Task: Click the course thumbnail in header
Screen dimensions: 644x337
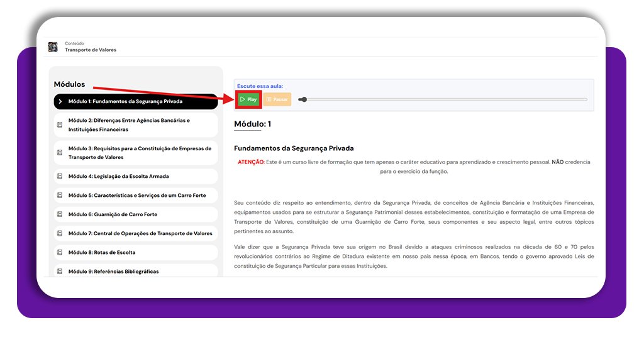Action: [53, 47]
